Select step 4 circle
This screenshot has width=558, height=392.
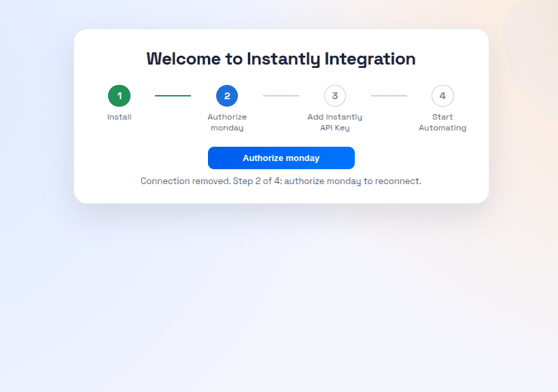[442, 96]
